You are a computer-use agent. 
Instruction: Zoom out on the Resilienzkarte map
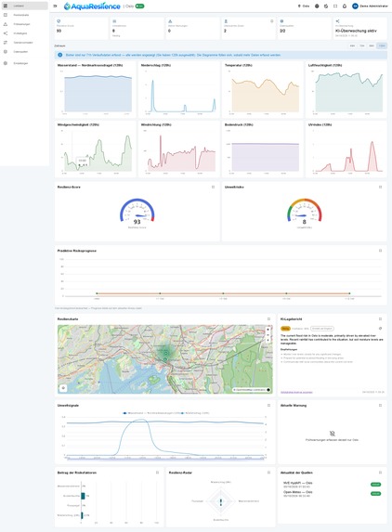point(268,335)
